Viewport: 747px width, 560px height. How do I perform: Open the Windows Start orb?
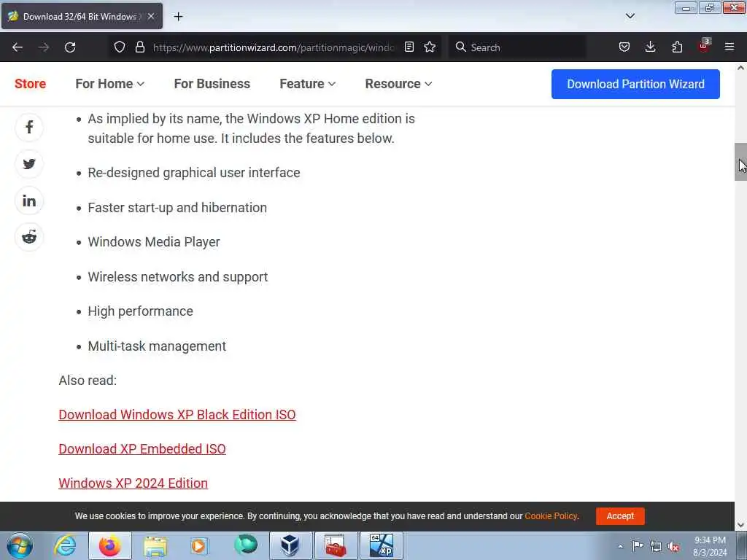pos(20,545)
